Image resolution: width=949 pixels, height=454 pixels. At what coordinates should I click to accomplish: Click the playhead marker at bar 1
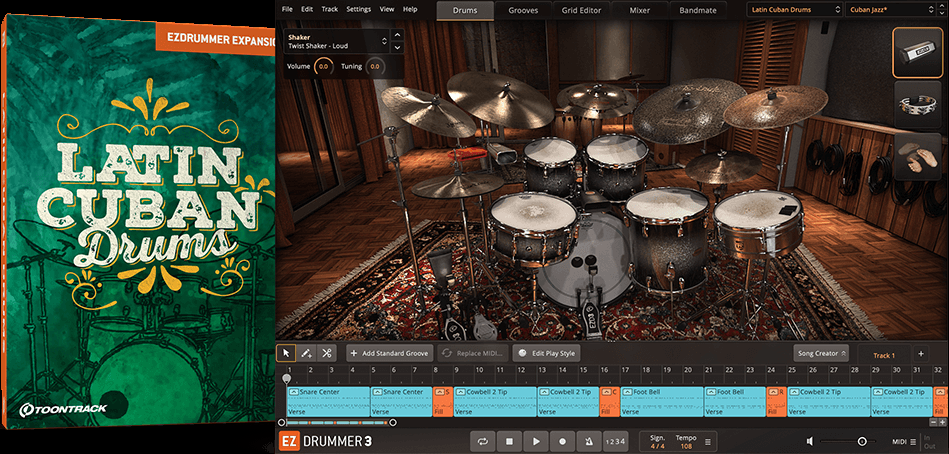point(287,379)
